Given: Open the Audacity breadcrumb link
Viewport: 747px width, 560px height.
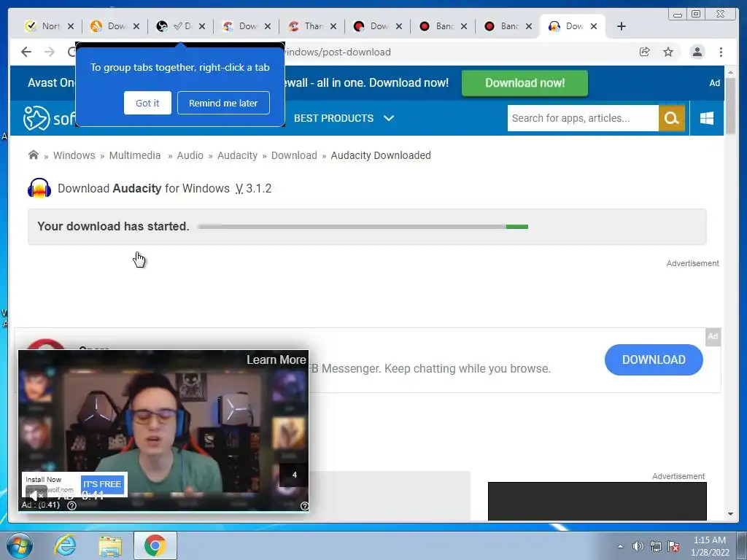Looking at the screenshot, I should [237, 155].
